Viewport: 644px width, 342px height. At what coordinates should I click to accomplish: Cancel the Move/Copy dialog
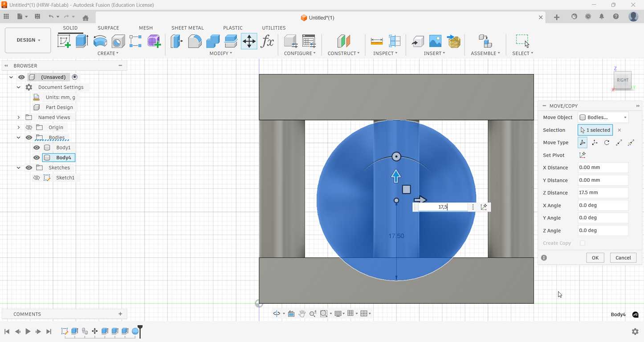[x=623, y=258]
